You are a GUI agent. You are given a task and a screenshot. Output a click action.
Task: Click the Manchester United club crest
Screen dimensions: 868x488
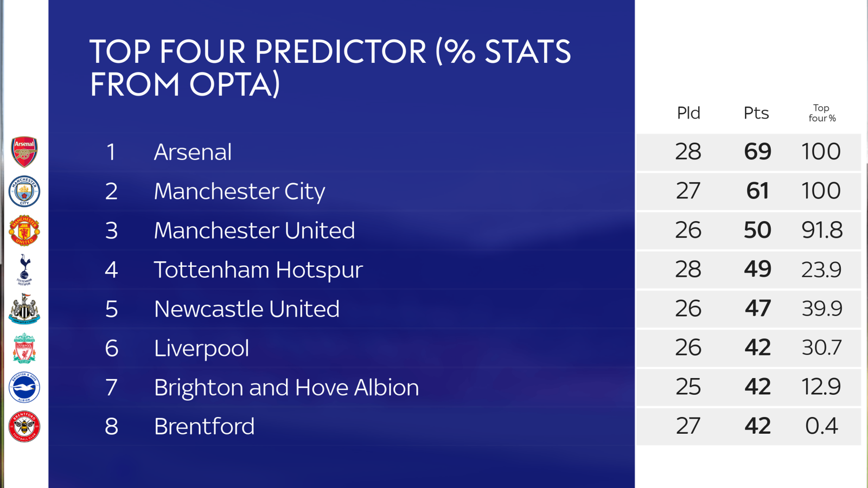coord(24,230)
